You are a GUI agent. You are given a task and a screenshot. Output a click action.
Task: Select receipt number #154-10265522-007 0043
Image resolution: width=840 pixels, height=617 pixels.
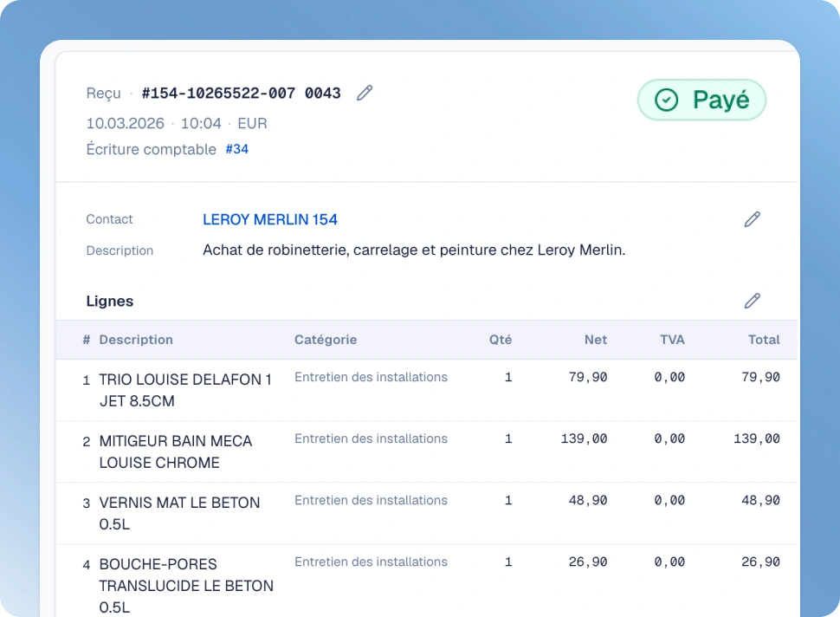[x=241, y=94]
